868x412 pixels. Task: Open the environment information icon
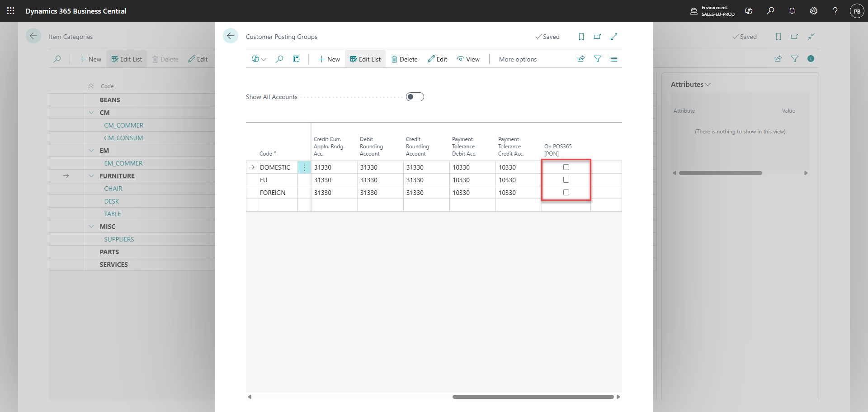693,11
